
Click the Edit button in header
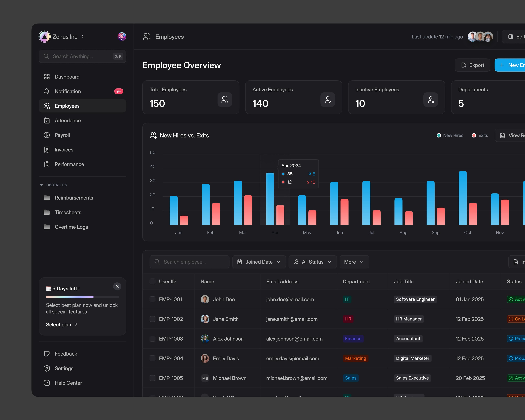pyautogui.click(x=514, y=37)
